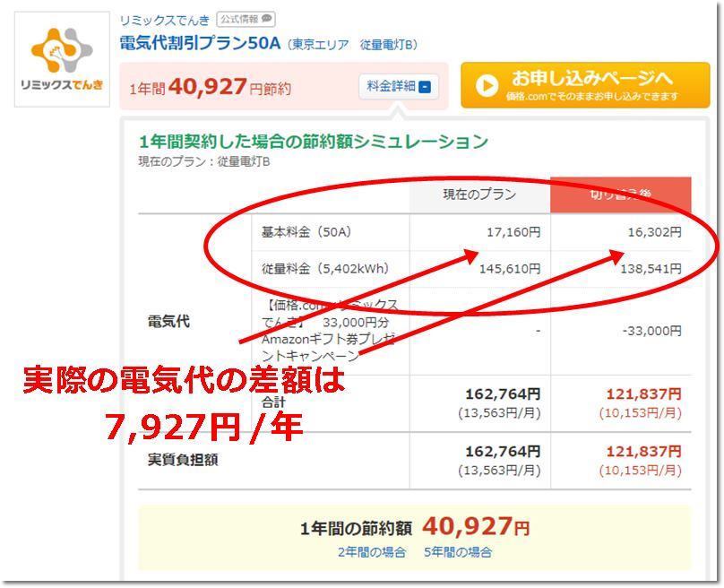Click the 1年間の節約額 40,927円 summary
Screen dimensions: 724x588
click(415, 527)
